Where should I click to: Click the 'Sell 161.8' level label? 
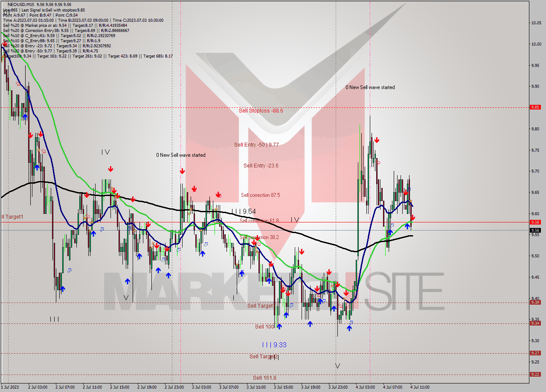tap(264, 378)
